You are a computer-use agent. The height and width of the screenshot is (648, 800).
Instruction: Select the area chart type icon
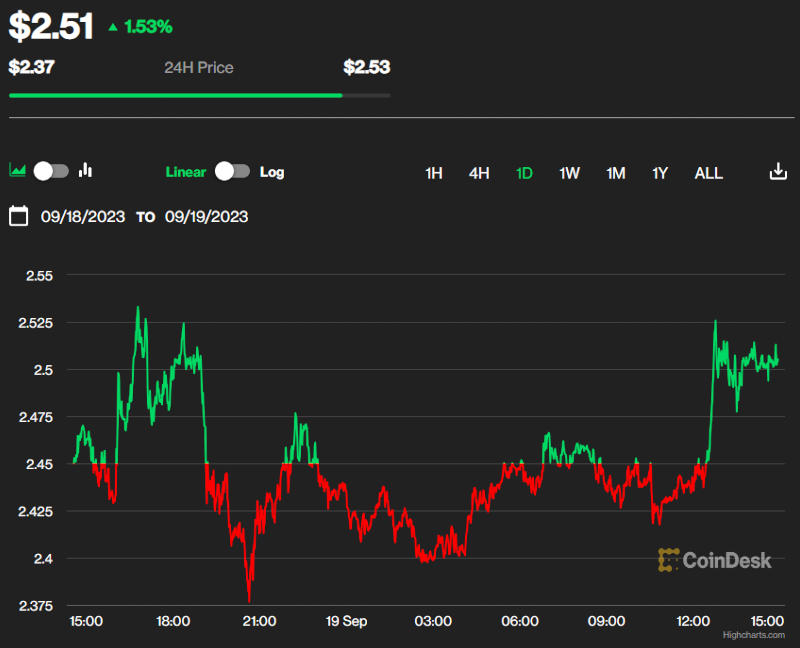17,171
